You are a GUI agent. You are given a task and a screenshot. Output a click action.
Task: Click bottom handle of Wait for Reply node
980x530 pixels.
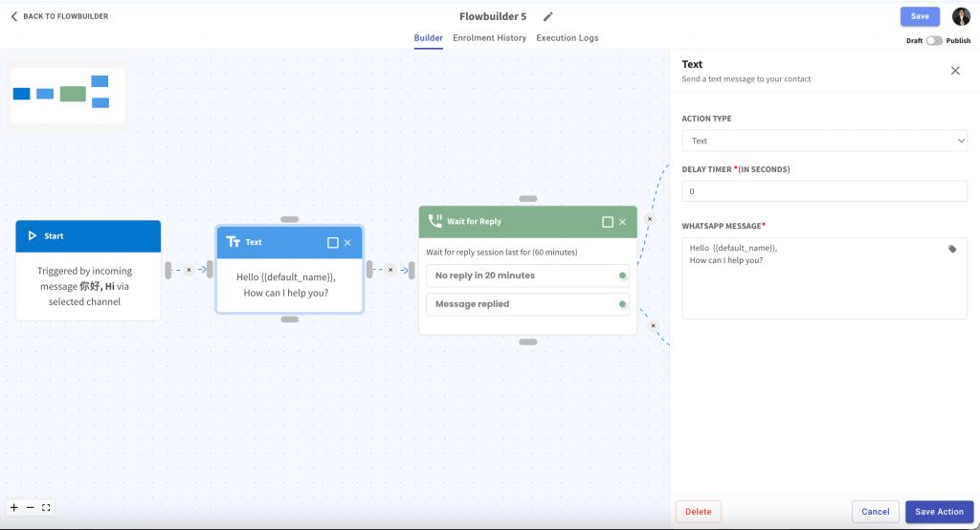pyautogui.click(x=528, y=342)
